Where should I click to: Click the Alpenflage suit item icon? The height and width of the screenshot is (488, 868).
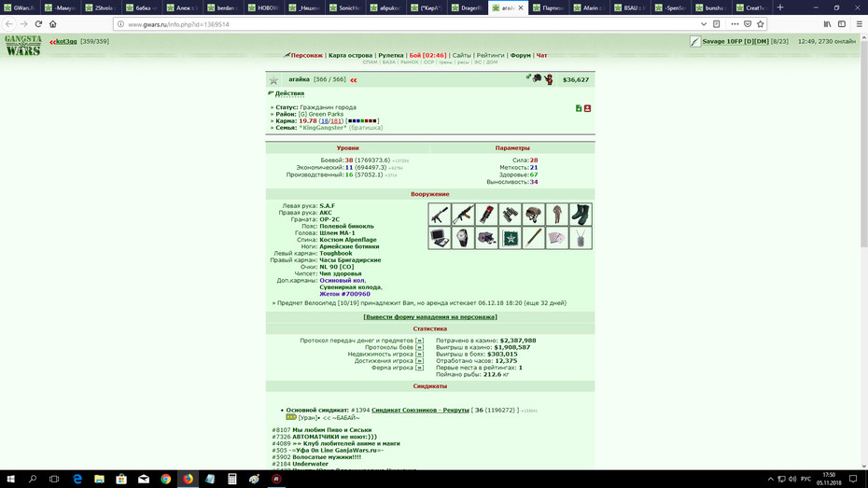557,215
